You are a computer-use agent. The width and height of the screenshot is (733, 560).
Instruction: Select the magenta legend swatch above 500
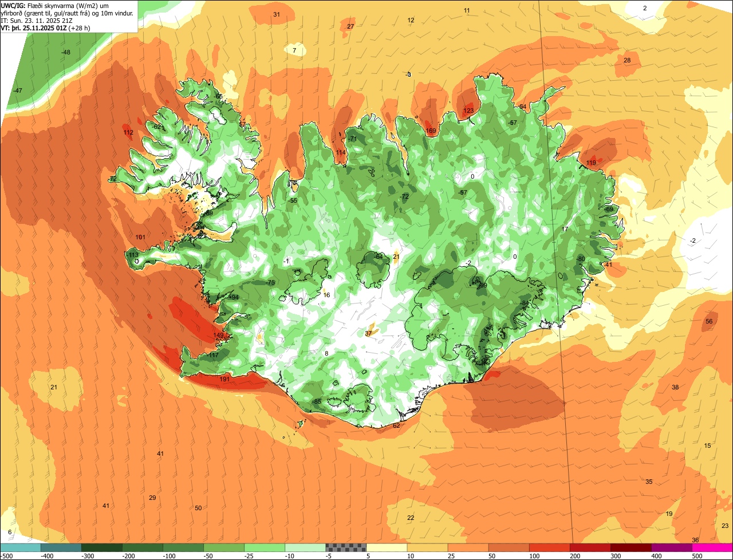point(712,547)
